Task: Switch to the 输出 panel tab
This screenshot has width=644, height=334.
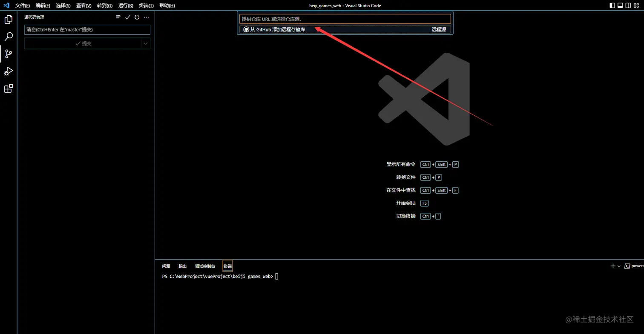Action: pos(183,266)
